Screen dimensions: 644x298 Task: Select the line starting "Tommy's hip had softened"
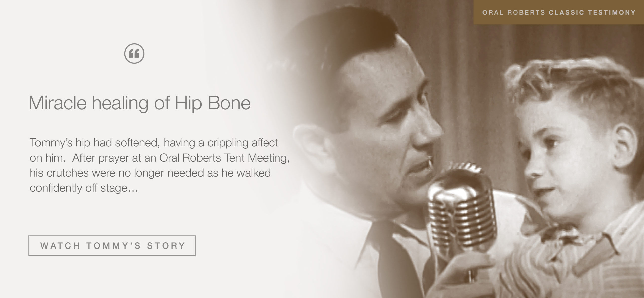pyautogui.click(x=154, y=143)
